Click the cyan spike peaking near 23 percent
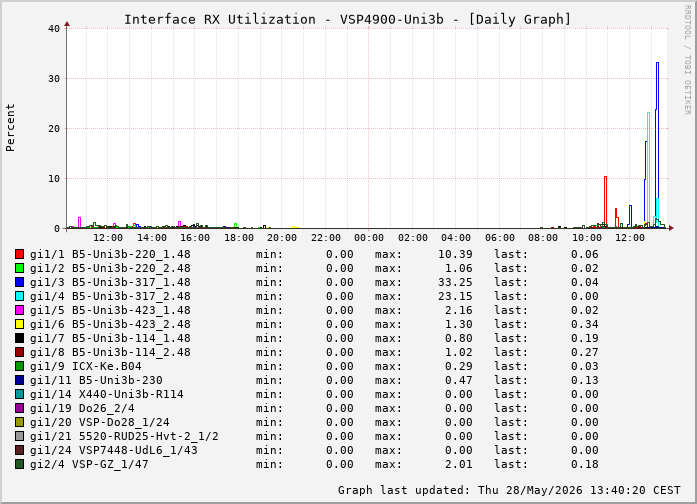 coord(649,169)
